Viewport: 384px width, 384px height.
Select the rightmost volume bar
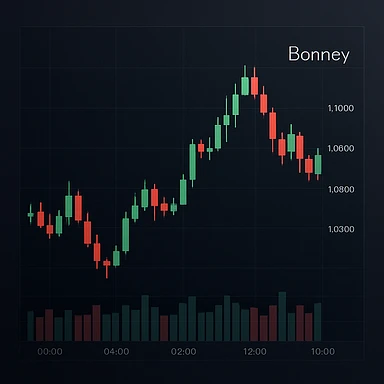(x=318, y=322)
